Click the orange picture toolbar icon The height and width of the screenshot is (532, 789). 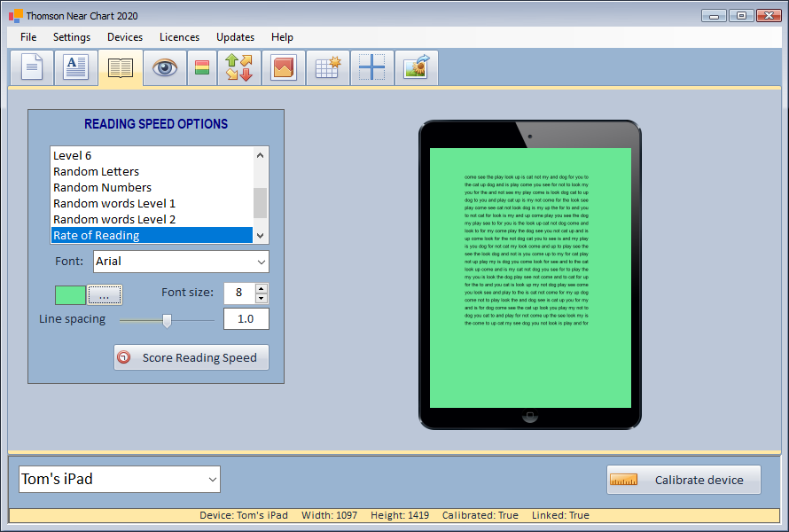(284, 68)
